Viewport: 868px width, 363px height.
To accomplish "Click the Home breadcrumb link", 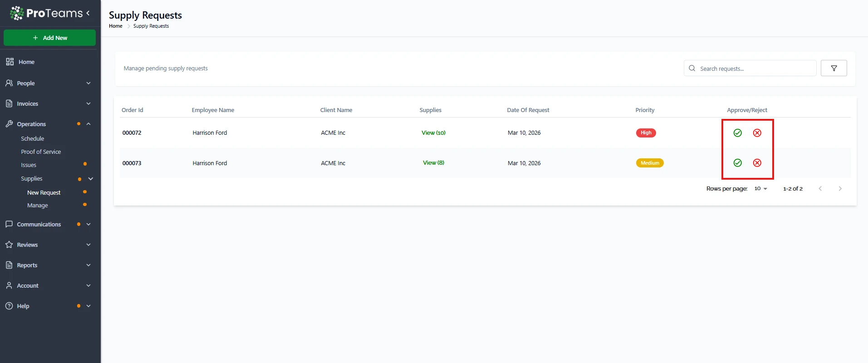I will [x=116, y=26].
